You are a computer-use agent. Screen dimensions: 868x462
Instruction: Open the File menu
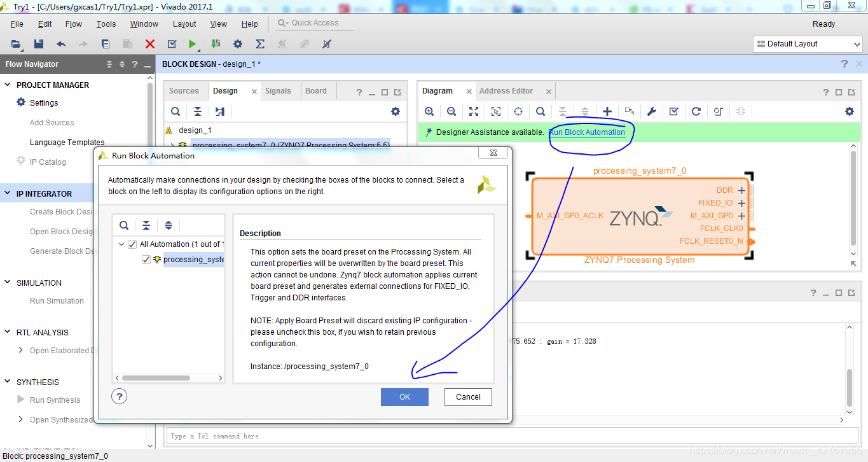(17, 24)
